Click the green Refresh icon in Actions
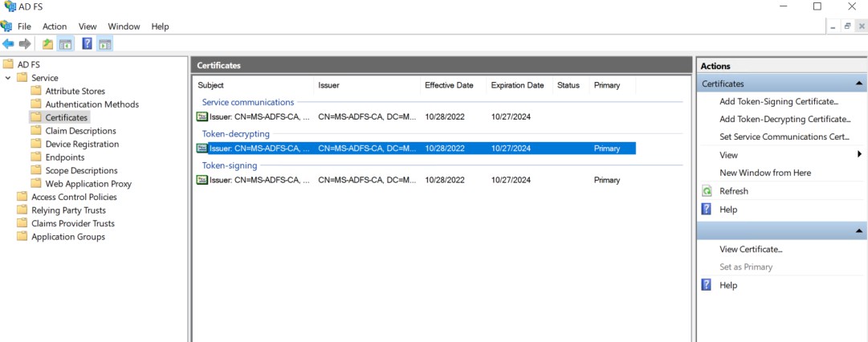 pos(707,191)
